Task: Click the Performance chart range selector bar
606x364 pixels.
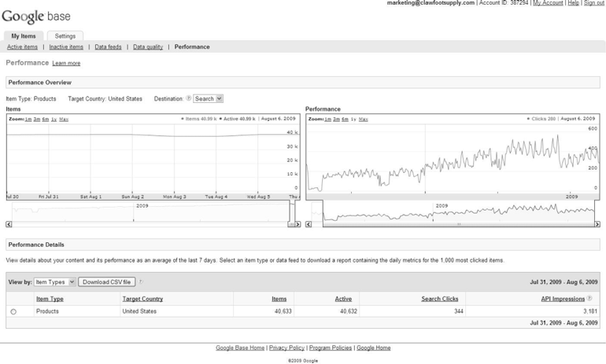Action: point(459,224)
